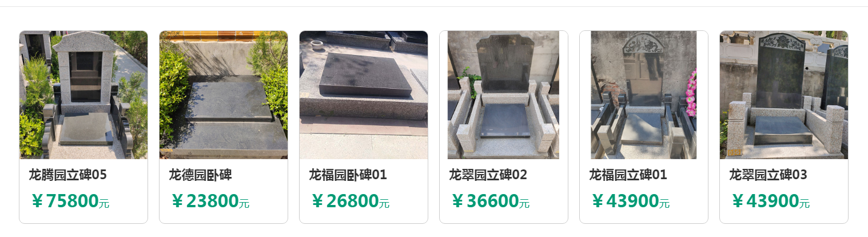View the 龙德园卧碑 product image
Viewport: 868px width, 237px height.
tap(224, 95)
